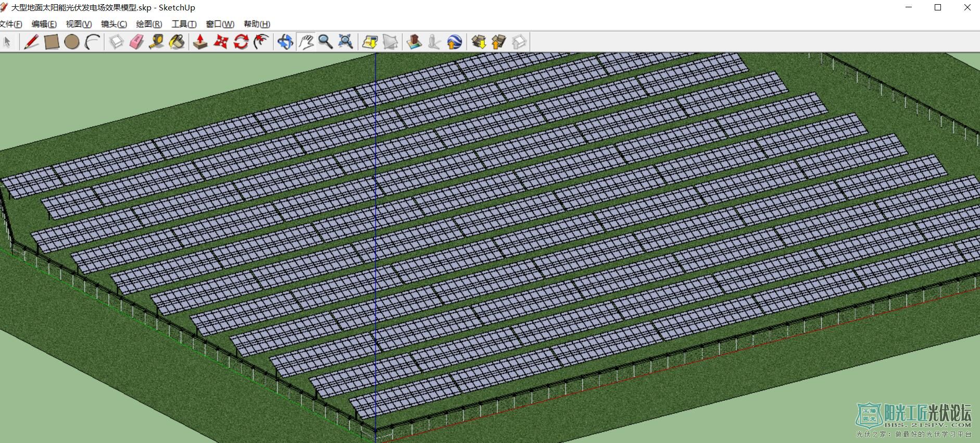Image resolution: width=980 pixels, height=443 pixels.
Task: Select the Push/Pull tool
Action: click(200, 42)
